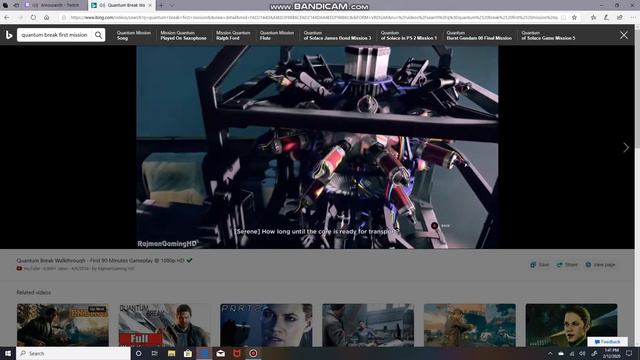Image resolution: width=640 pixels, height=360 pixels.
Task: Open the network icon in system tray
Action: [x=572, y=353]
